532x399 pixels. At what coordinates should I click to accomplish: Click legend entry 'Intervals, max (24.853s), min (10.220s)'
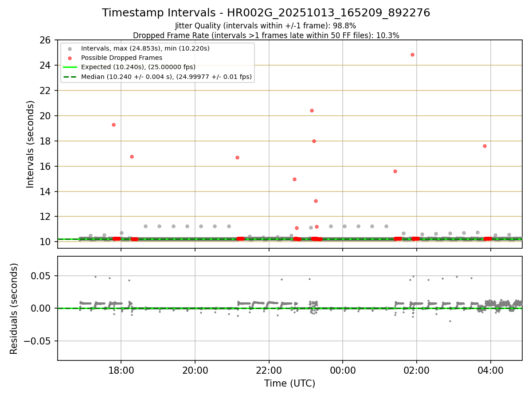(145, 48)
